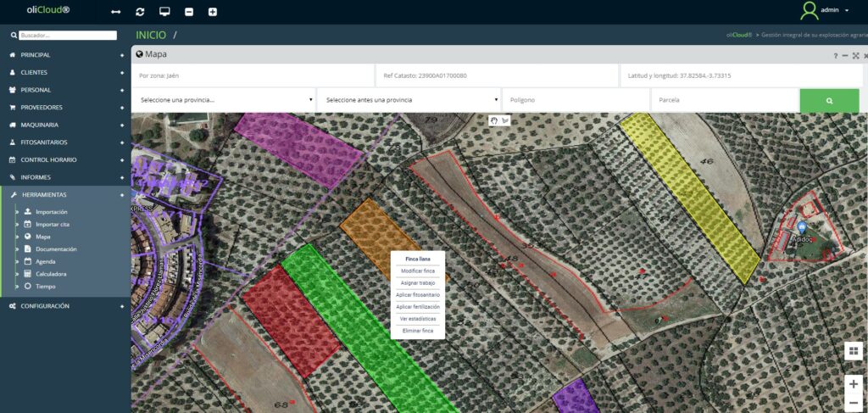Click the clock icon next to CONTROL HORARIO
Viewport: 868px width, 413px height.
tap(12, 160)
